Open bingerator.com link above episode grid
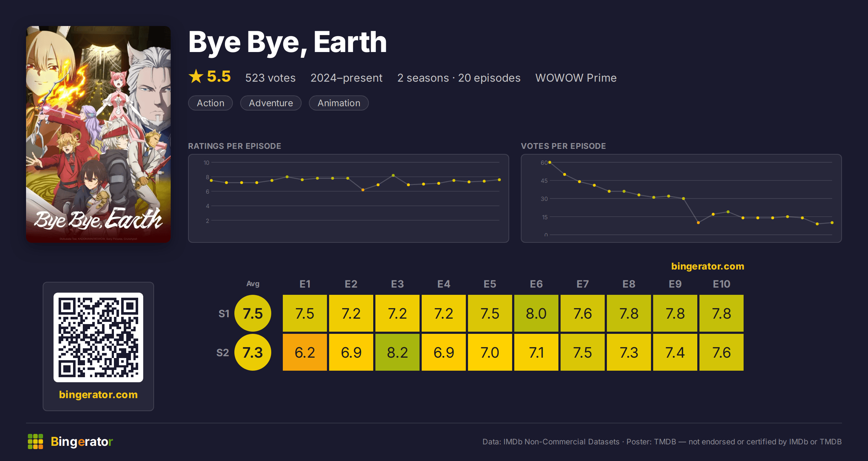 pos(708,266)
